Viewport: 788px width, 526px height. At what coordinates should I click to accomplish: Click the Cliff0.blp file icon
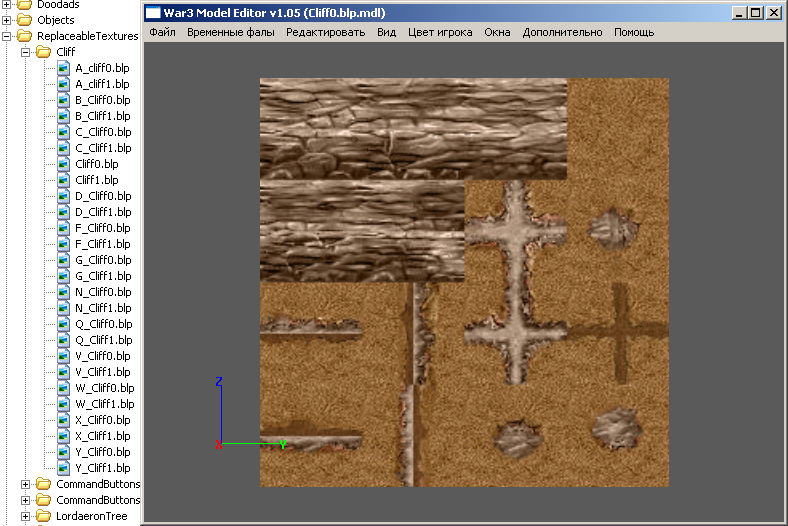coord(63,164)
